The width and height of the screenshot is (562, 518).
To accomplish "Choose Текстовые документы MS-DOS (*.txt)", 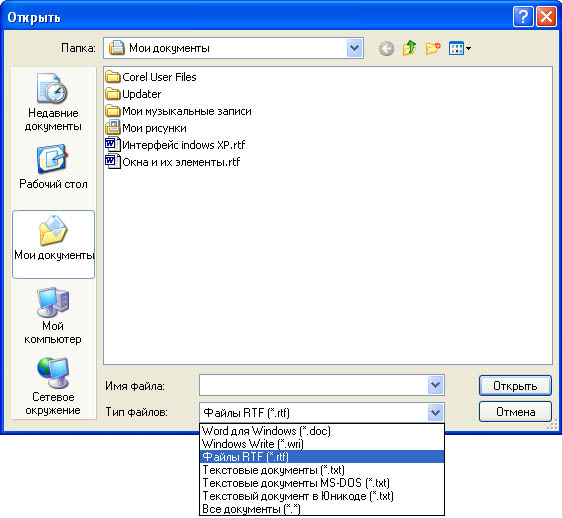I will [322, 483].
